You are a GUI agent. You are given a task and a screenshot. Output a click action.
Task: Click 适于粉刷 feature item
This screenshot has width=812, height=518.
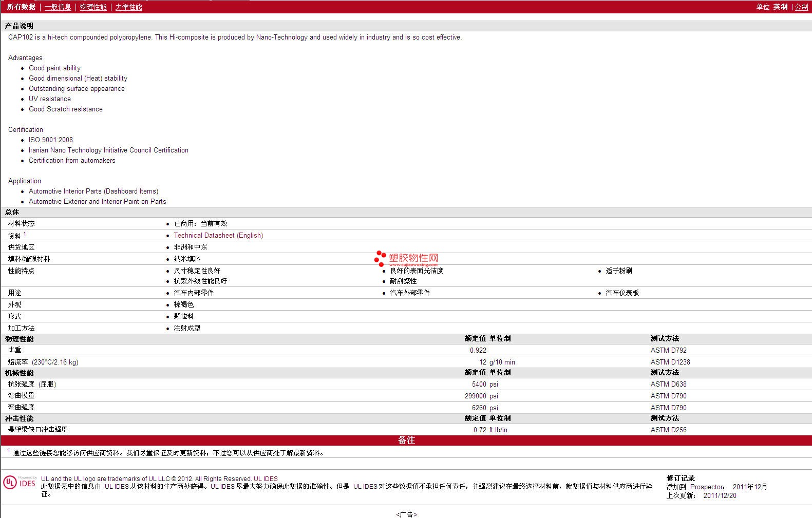point(619,271)
